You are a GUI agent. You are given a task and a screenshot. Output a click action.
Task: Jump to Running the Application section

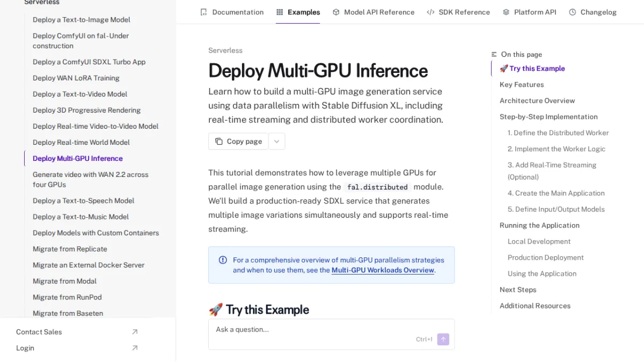click(x=539, y=225)
